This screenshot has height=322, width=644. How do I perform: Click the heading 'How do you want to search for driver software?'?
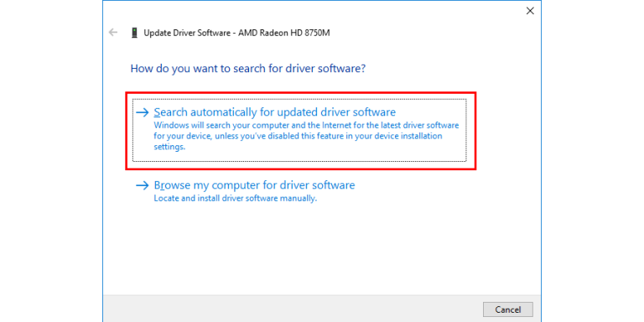click(x=248, y=68)
